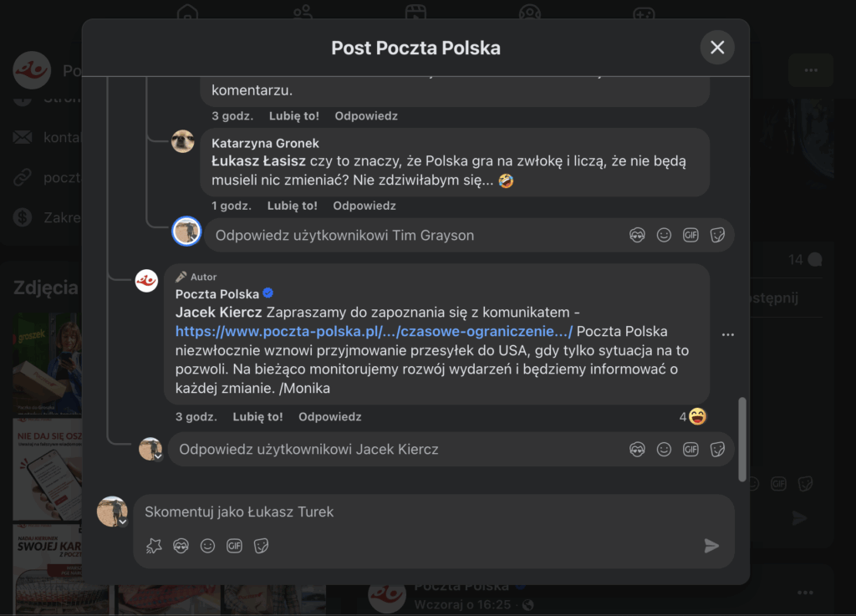Open avatar stickers in the main comment box
This screenshot has width=856, height=616.
(181, 546)
